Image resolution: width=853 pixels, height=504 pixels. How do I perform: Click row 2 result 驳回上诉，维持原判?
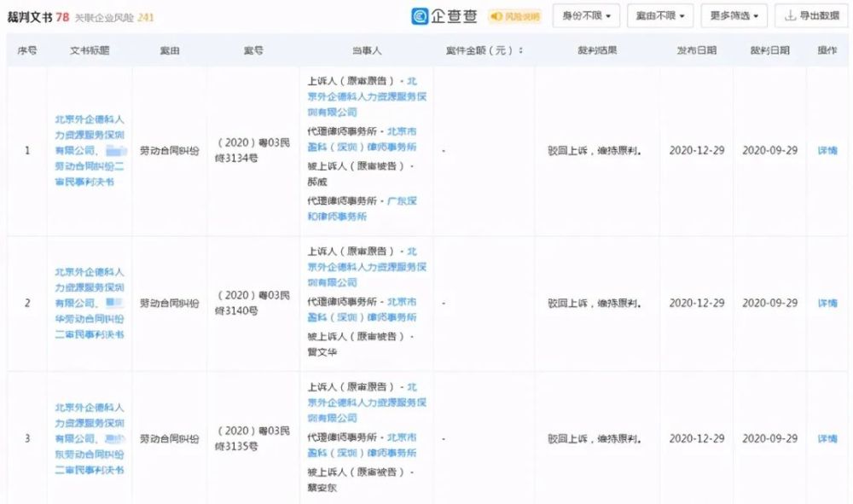pyautogui.click(x=595, y=304)
